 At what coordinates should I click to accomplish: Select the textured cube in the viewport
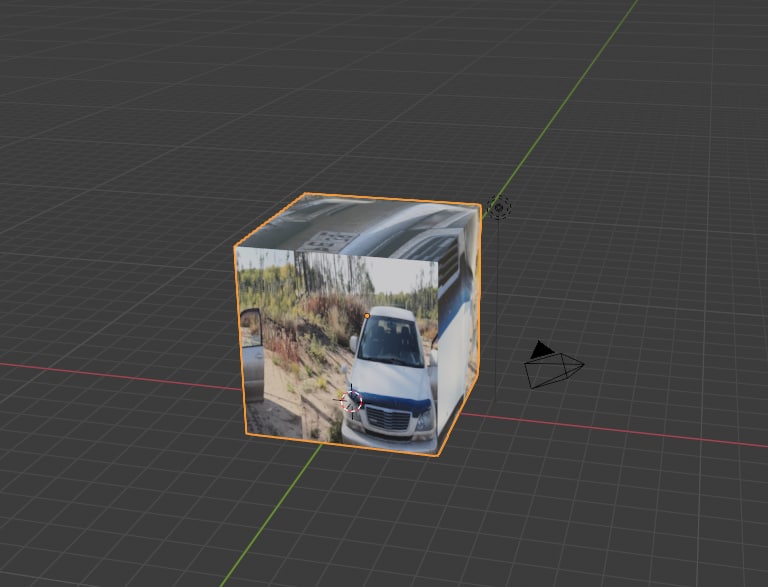pyautogui.click(x=358, y=326)
